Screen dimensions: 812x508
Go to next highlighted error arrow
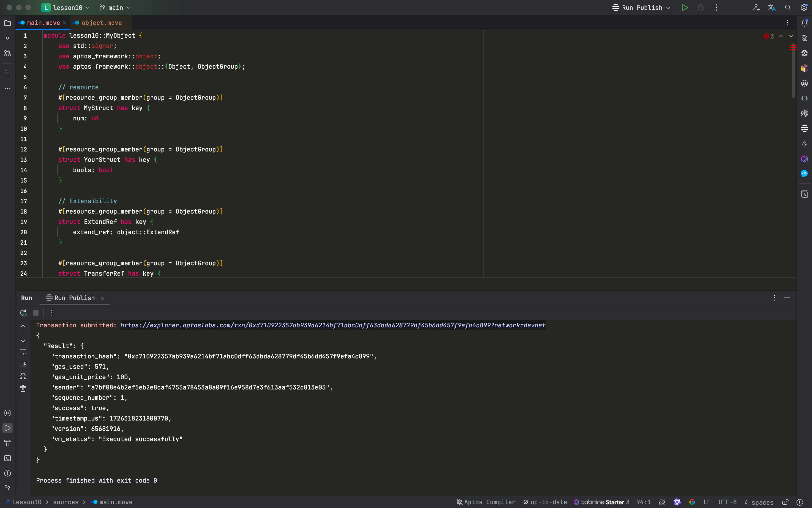click(x=791, y=36)
